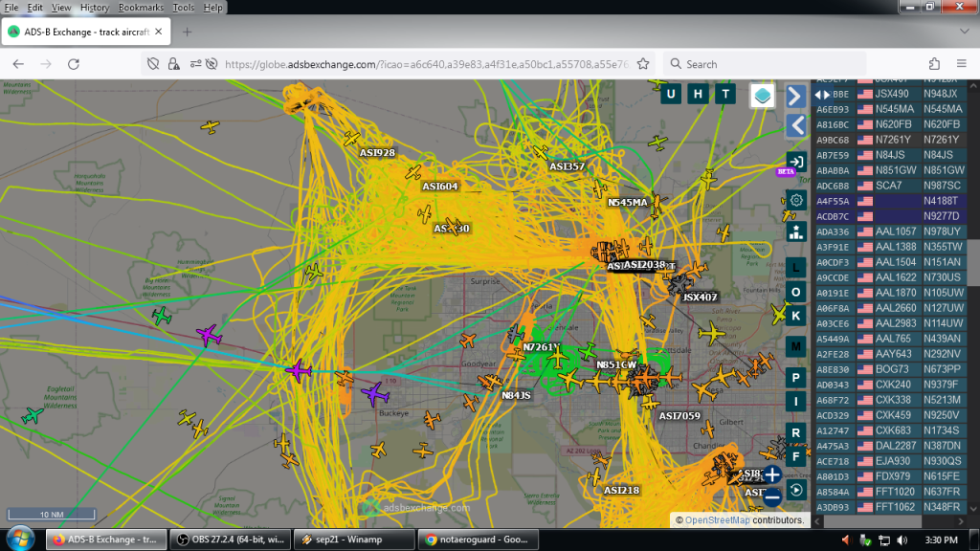Reload the current page

pos(74,64)
